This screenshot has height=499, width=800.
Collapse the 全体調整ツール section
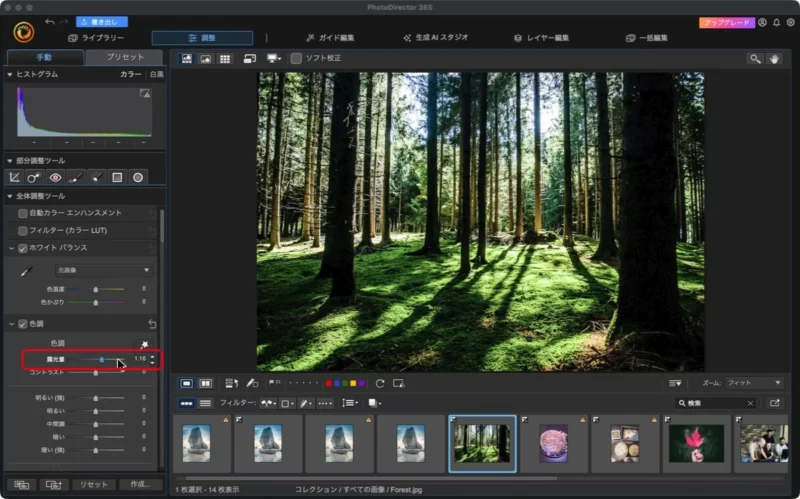(10, 196)
